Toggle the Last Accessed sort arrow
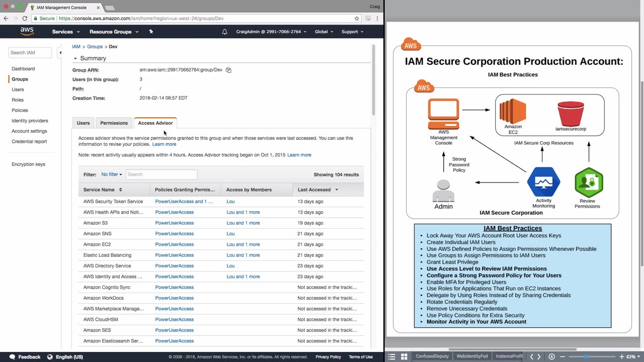The height and width of the screenshot is (362, 644). 337,190
